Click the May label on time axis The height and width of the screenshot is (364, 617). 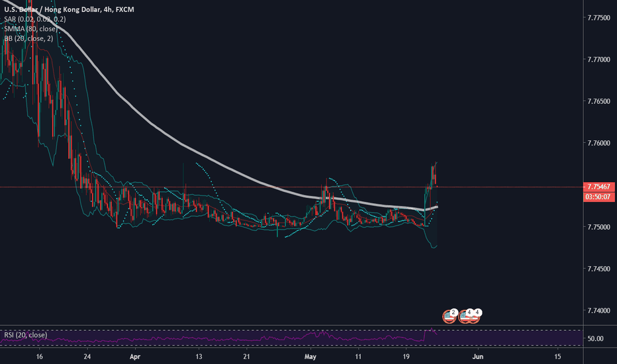click(310, 357)
